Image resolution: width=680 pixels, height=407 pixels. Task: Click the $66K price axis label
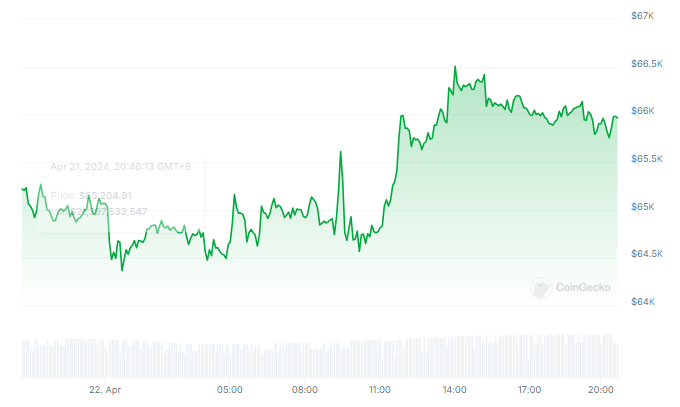pyautogui.click(x=642, y=111)
